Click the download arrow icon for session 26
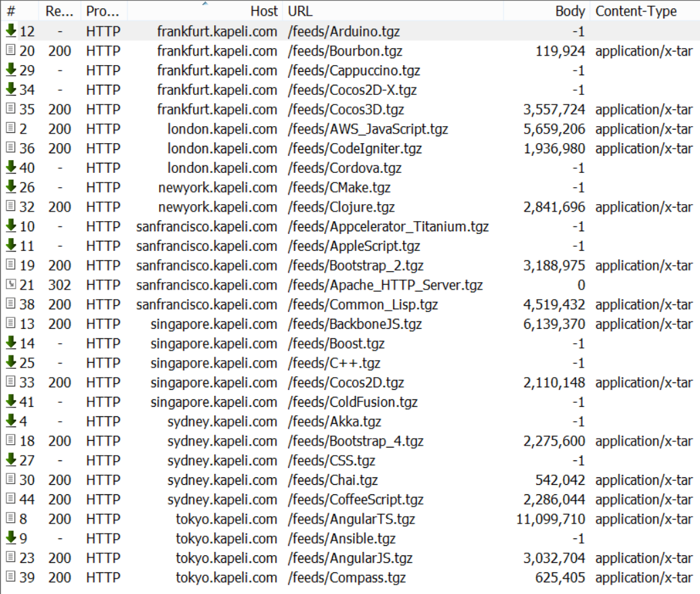The image size is (700, 594). coord(11,186)
